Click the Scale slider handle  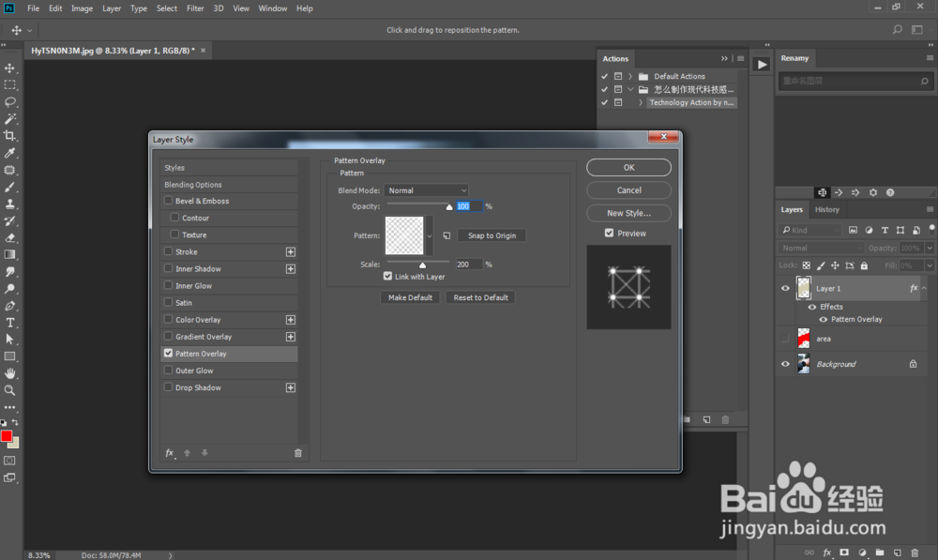pyautogui.click(x=422, y=265)
